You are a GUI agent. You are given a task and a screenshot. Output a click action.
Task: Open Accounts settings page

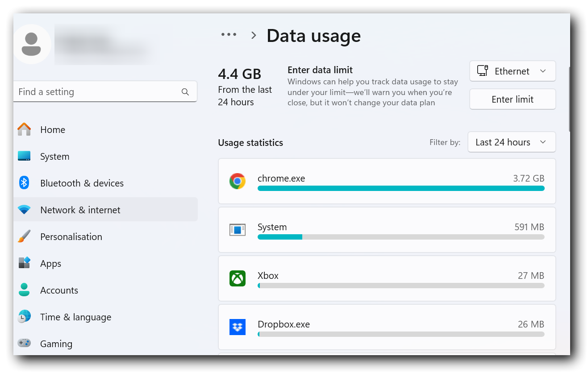(x=59, y=290)
